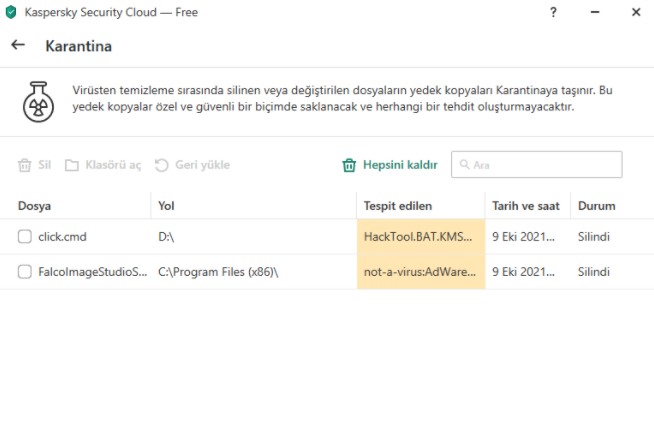Click the D:\ path cell

pos(166,236)
